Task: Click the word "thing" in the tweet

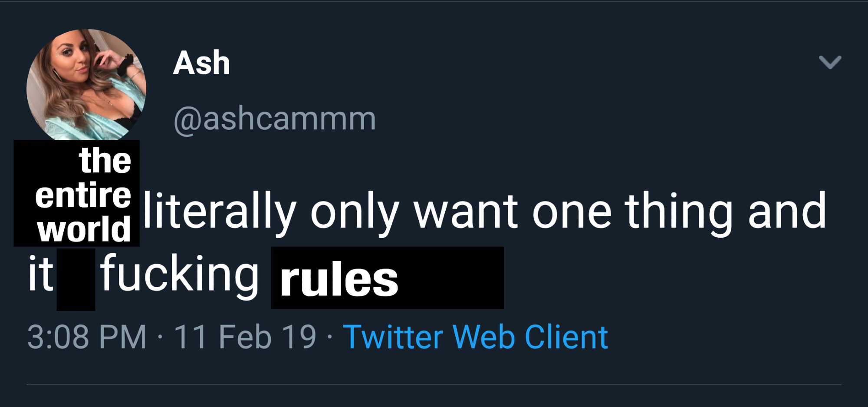Action: pyautogui.click(x=678, y=212)
